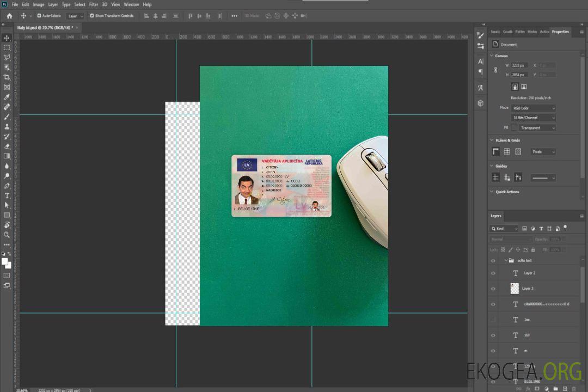This screenshot has height=392, width=588.
Task: Go to Photoshop Home screen
Action: pyautogui.click(x=9, y=16)
